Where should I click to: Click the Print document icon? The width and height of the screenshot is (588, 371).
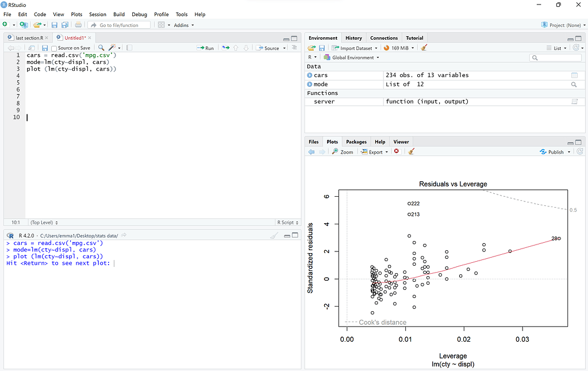78,25
